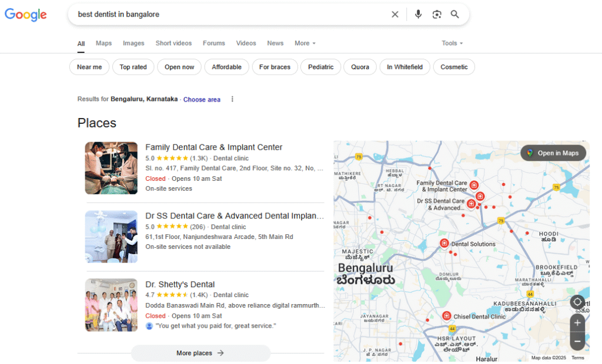Image resolution: width=602 pixels, height=364 pixels.
Task: Apply the Open now filter chip
Action: click(x=179, y=67)
